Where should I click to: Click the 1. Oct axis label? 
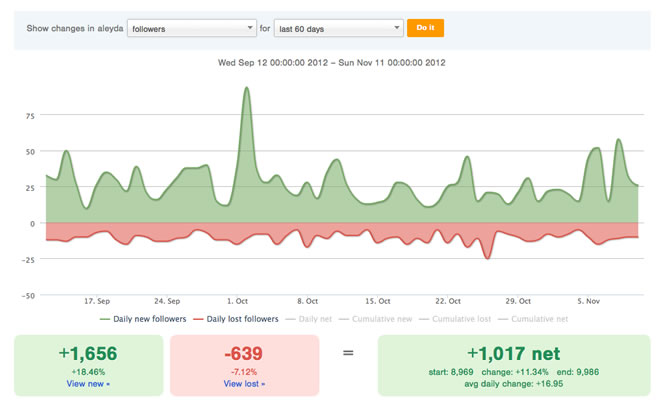click(x=238, y=302)
